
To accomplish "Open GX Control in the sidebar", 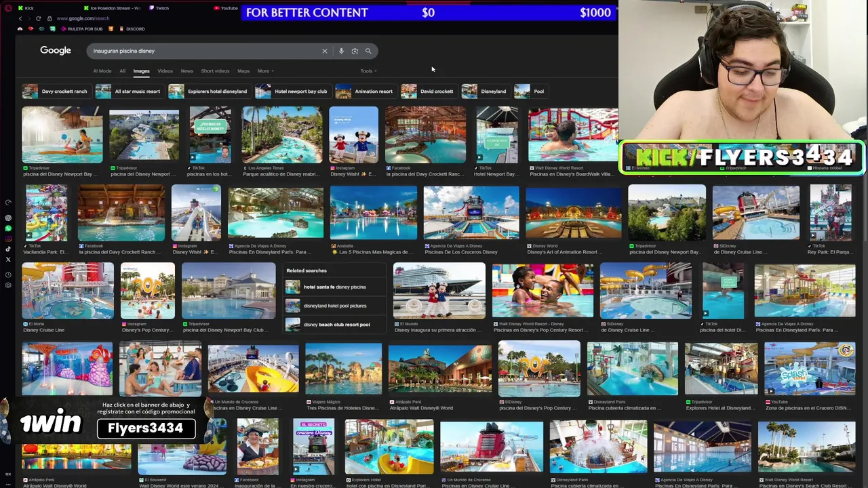I will 8,203.
